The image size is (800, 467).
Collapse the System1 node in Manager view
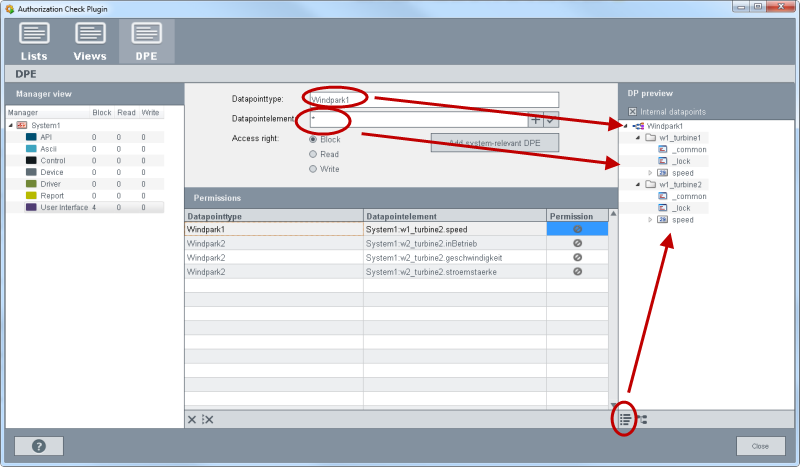(x=11, y=125)
